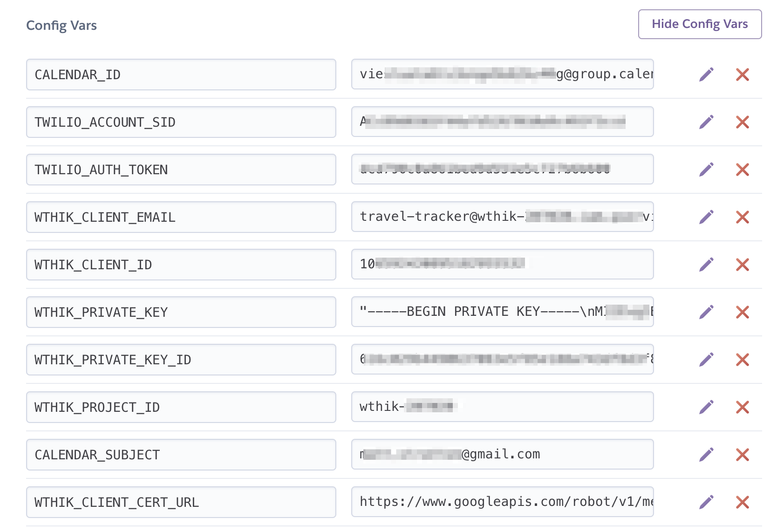This screenshot has height=532, width=777.
Task: Delete the WTHIK_CLIENT_ID config var
Action: [743, 264]
